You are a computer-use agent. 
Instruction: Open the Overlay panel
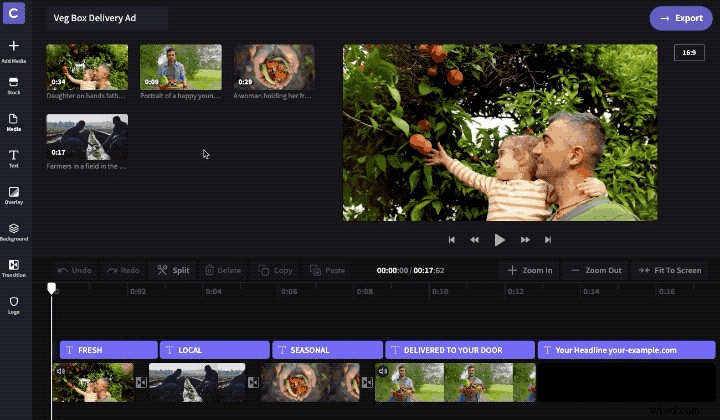point(14,195)
